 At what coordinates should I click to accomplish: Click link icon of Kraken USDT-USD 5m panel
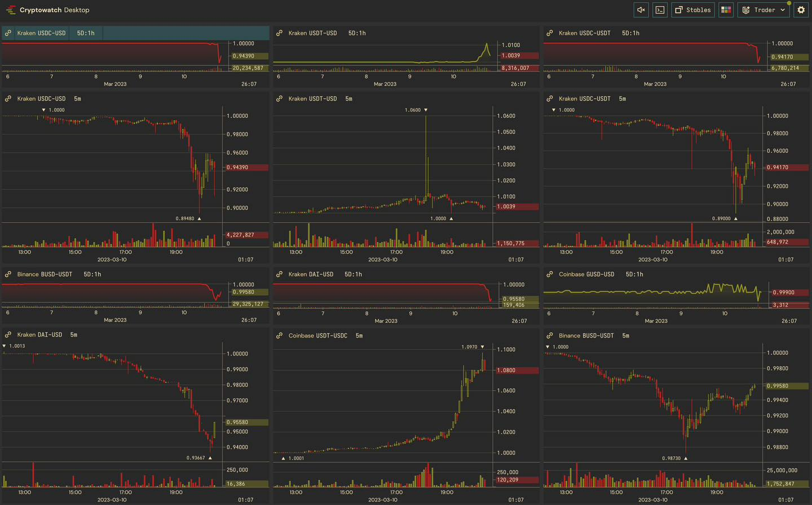(x=279, y=99)
